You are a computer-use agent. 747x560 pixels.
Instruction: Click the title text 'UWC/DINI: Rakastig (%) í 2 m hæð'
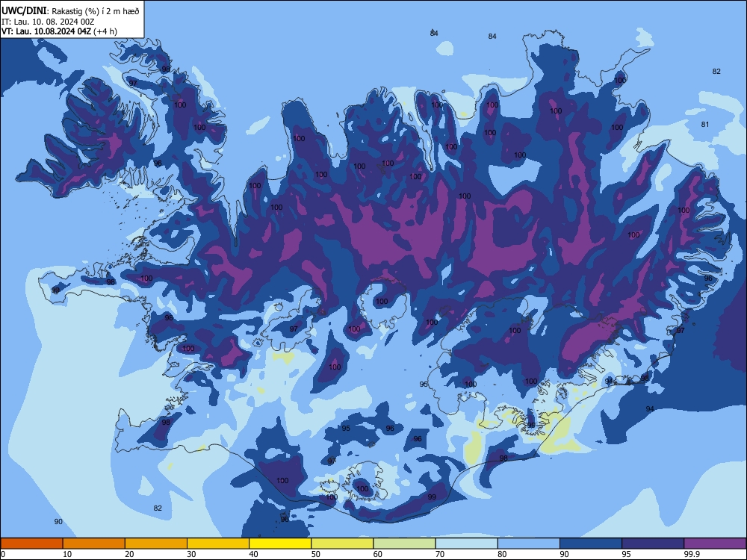[x=70, y=11]
